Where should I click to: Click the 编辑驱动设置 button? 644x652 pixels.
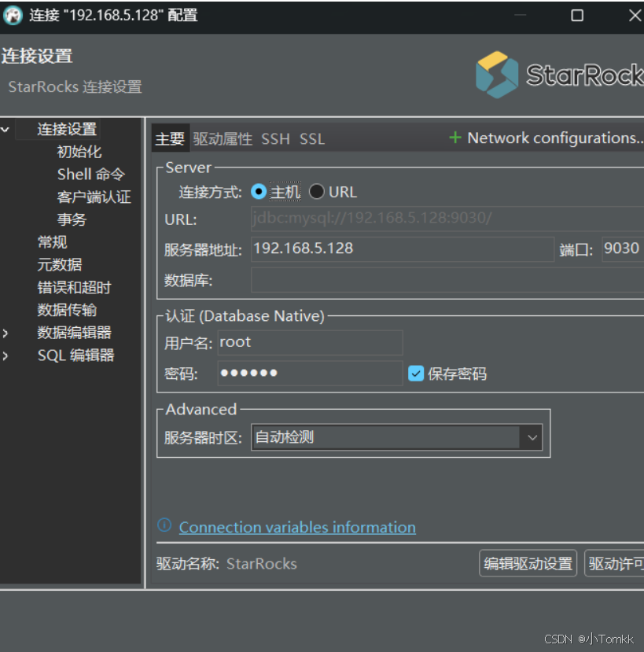point(528,563)
